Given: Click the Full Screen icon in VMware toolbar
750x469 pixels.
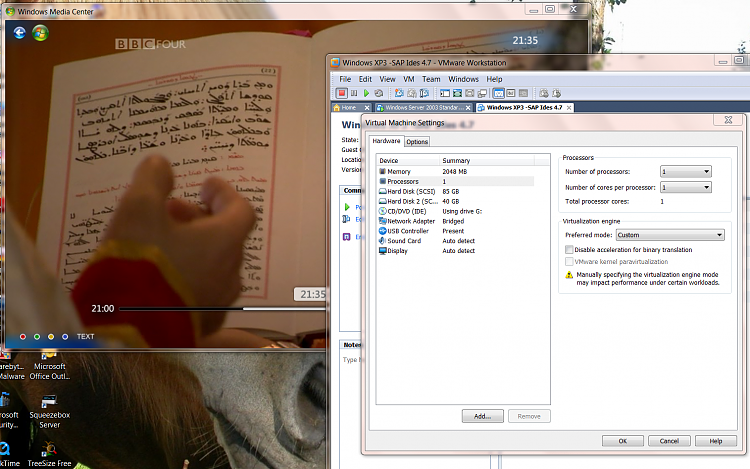Looking at the screenshot, I should click(457, 93).
